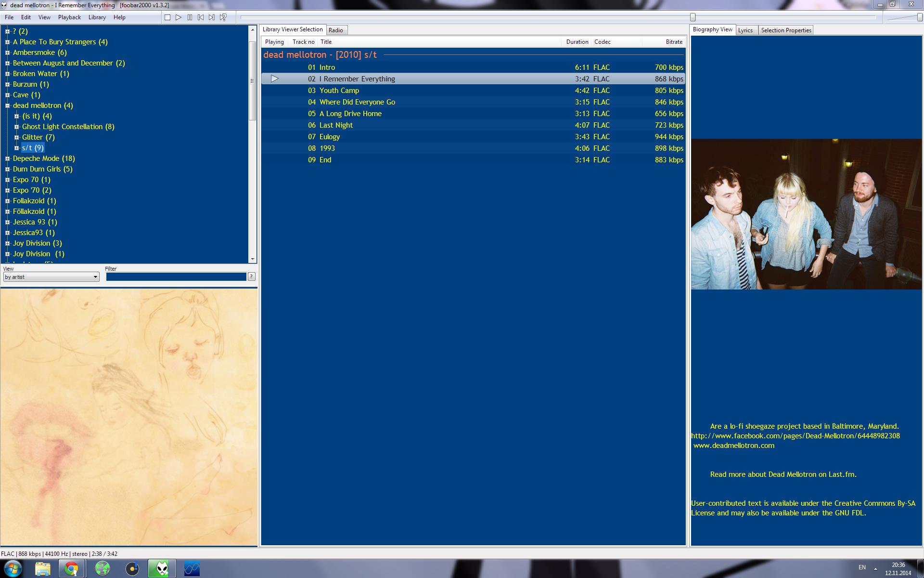The image size is (924, 578).
Task: Play a random track
Action: (223, 17)
